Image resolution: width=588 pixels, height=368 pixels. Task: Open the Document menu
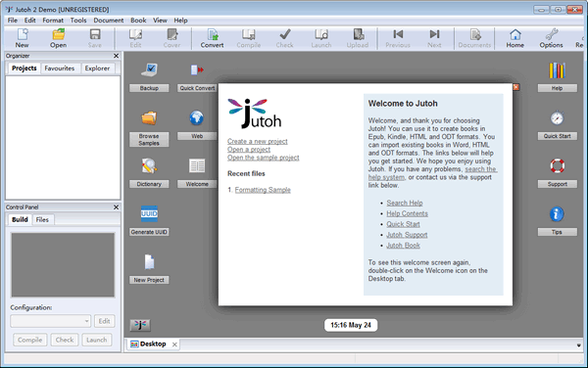pos(109,21)
